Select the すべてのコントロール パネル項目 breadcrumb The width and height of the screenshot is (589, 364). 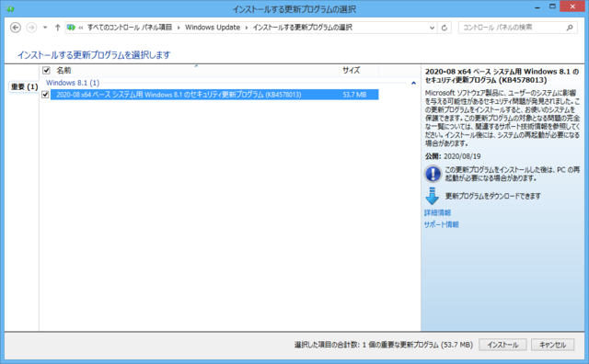[x=130, y=28]
